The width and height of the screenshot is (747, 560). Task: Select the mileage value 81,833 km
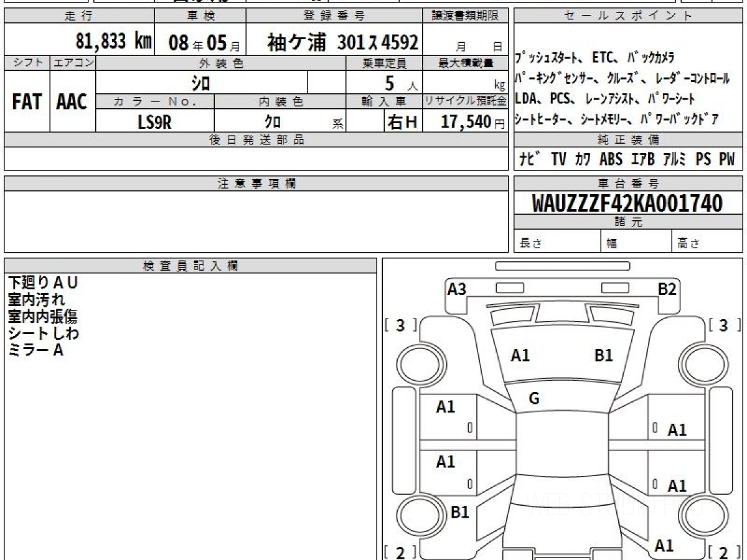pos(114,42)
